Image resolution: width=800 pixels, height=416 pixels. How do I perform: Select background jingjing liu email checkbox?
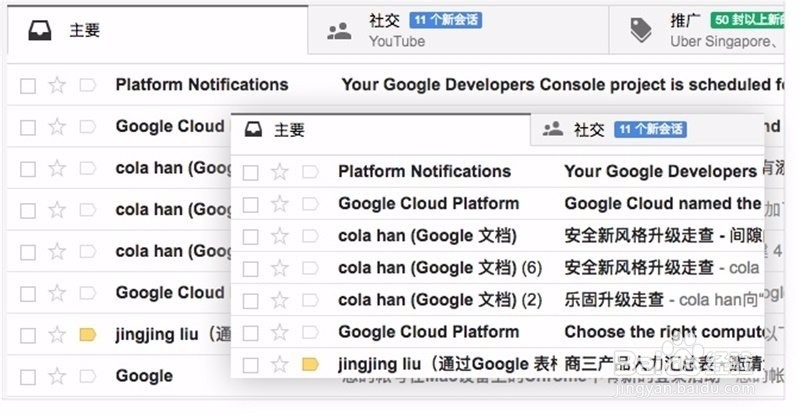(28, 336)
